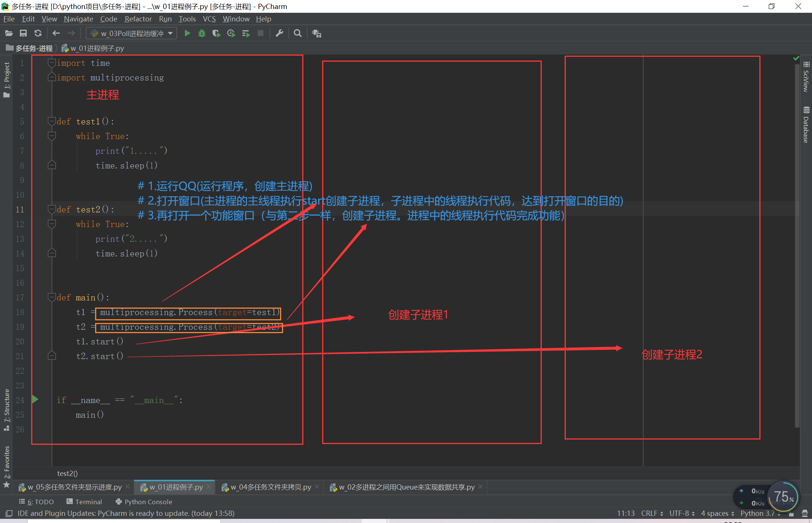
Task: Open the Refactor menu
Action: (x=138, y=19)
